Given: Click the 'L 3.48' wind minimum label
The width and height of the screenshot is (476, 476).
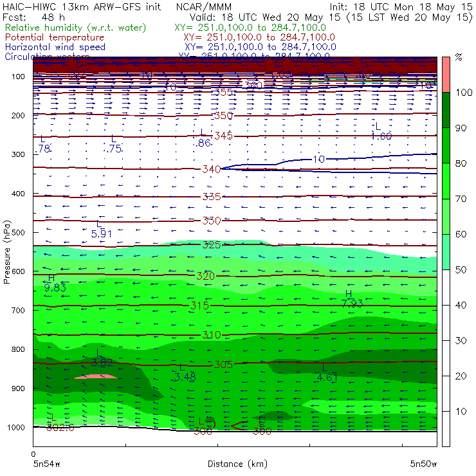Looking at the screenshot, I should (185, 372).
